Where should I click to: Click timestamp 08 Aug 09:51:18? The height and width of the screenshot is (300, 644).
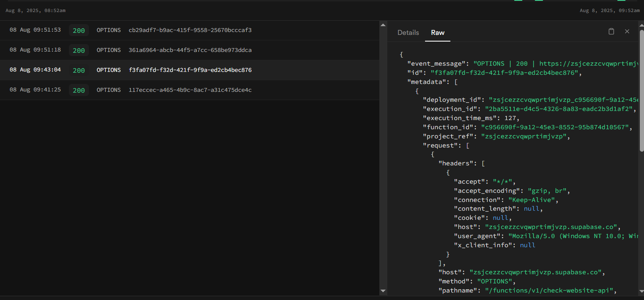[35, 50]
